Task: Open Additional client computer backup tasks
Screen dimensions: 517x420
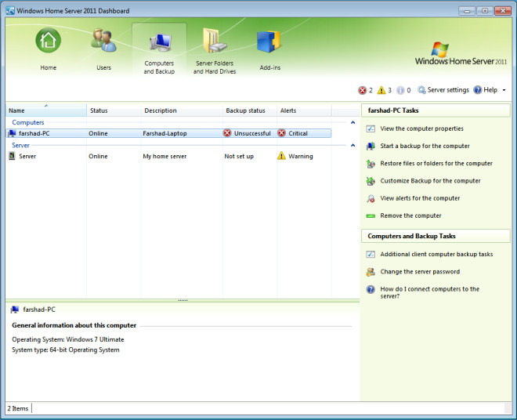Action: [x=436, y=255]
